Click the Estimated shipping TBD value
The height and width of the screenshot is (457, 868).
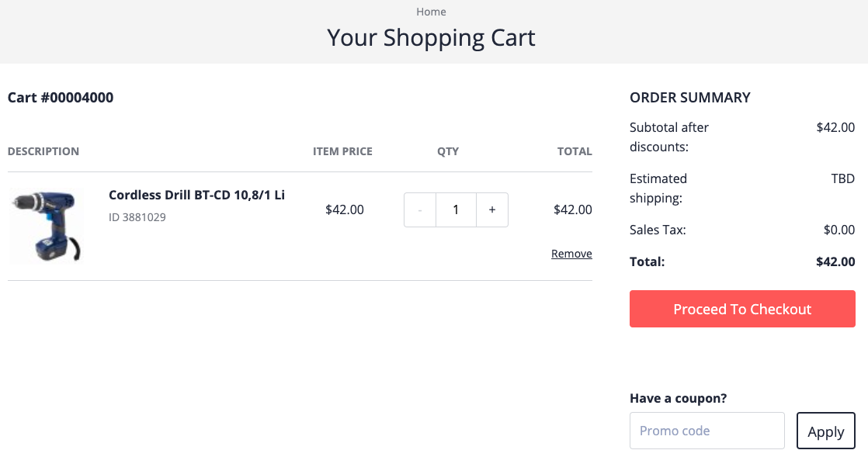pyautogui.click(x=843, y=178)
